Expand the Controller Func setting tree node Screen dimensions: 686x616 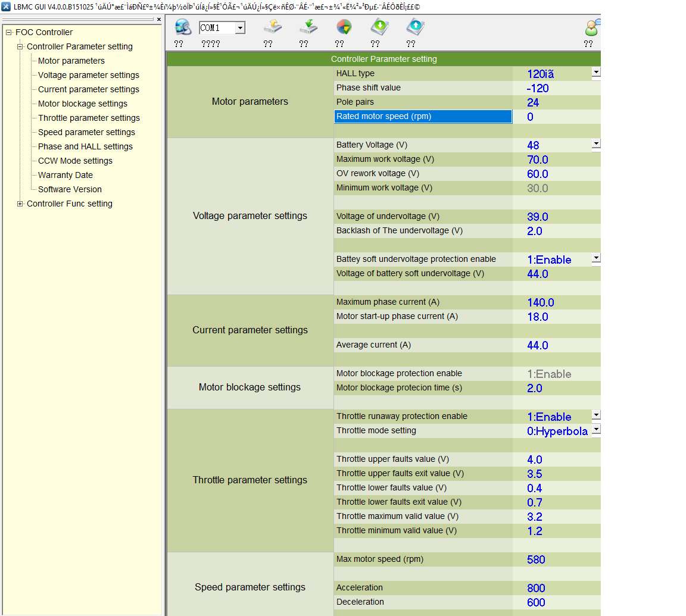click(x=20, y=204)
